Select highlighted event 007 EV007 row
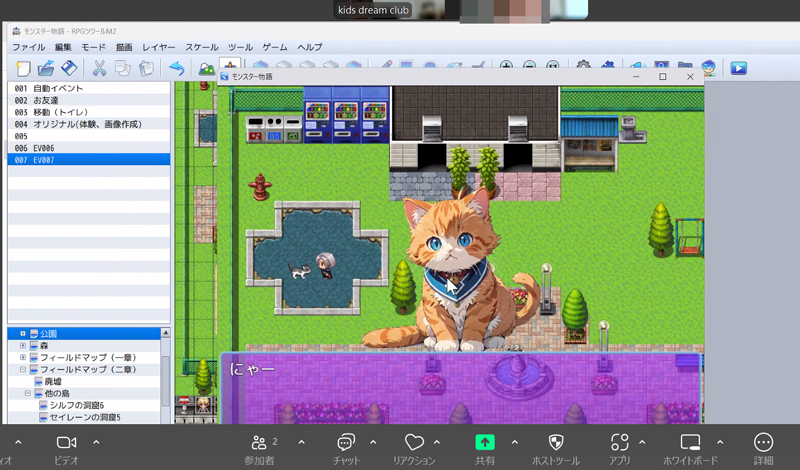 point(89,160)
